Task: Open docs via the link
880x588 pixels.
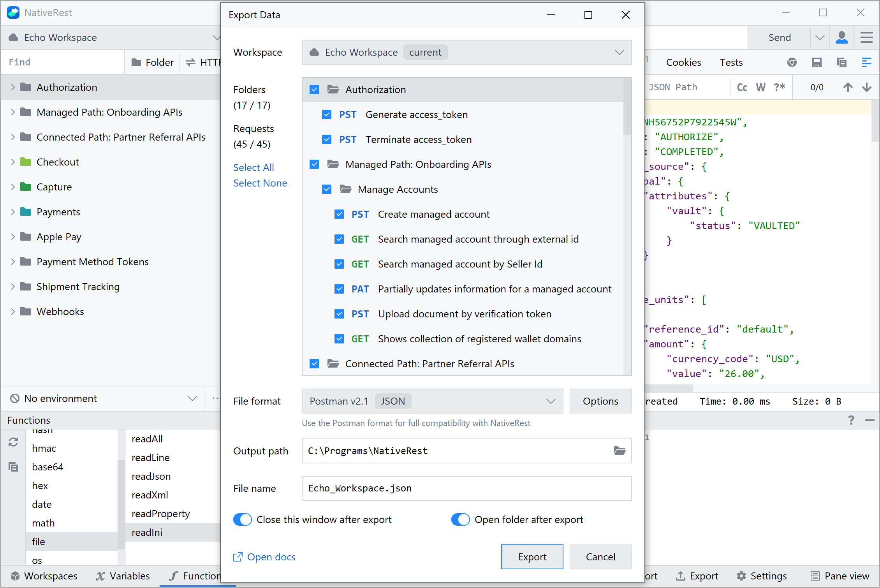Action: click(x=271, y=557)
